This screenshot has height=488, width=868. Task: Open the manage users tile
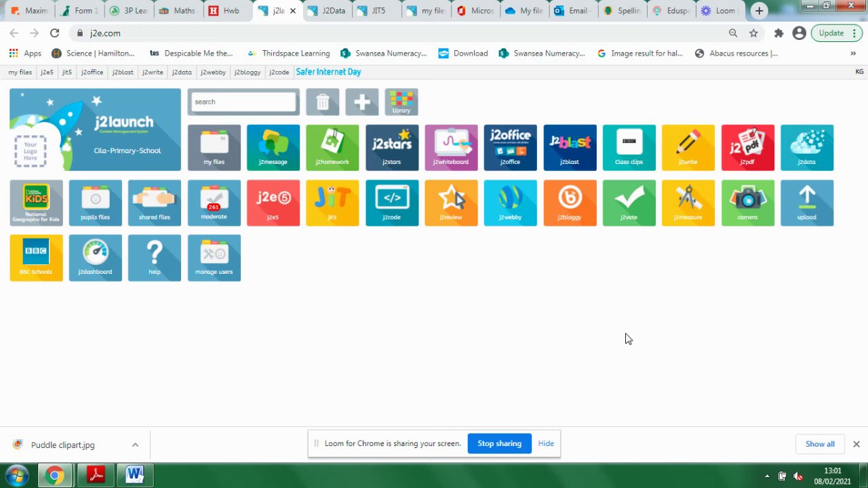214,258
